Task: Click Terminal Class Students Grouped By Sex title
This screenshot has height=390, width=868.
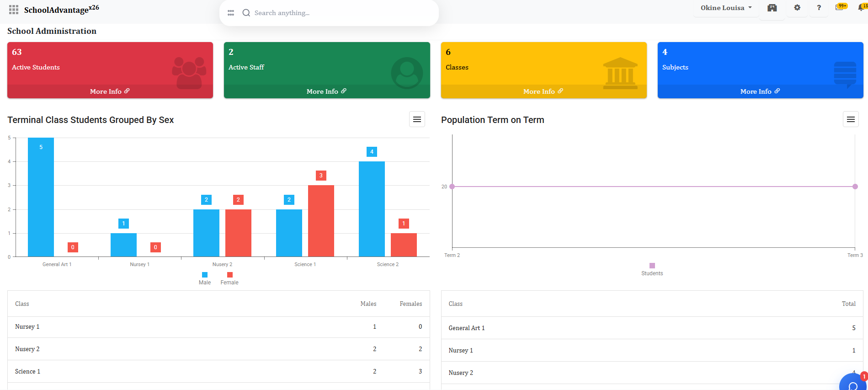Action: coord(91,120)
